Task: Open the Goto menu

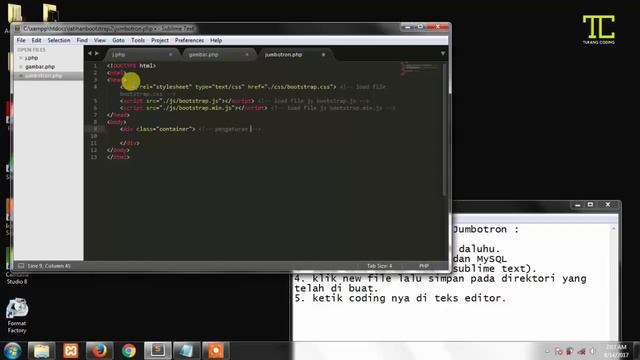Action: (x=118, y=40)
